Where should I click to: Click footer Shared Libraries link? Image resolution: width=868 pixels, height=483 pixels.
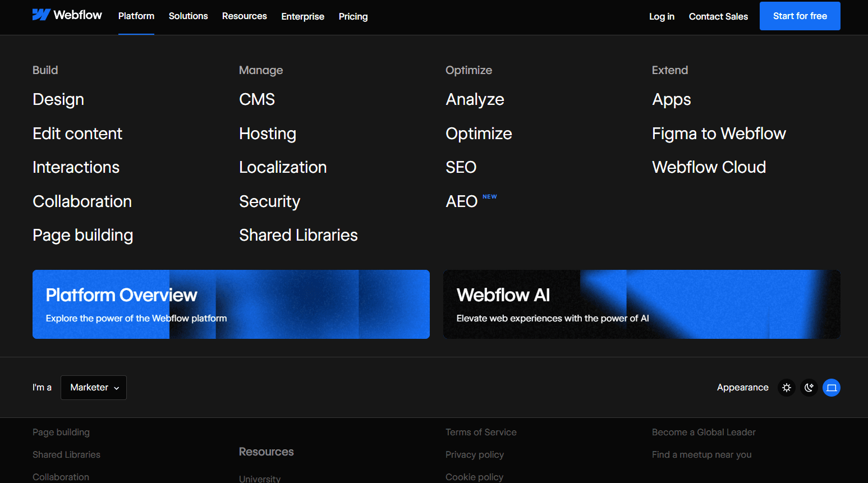(x=66, y=455)
